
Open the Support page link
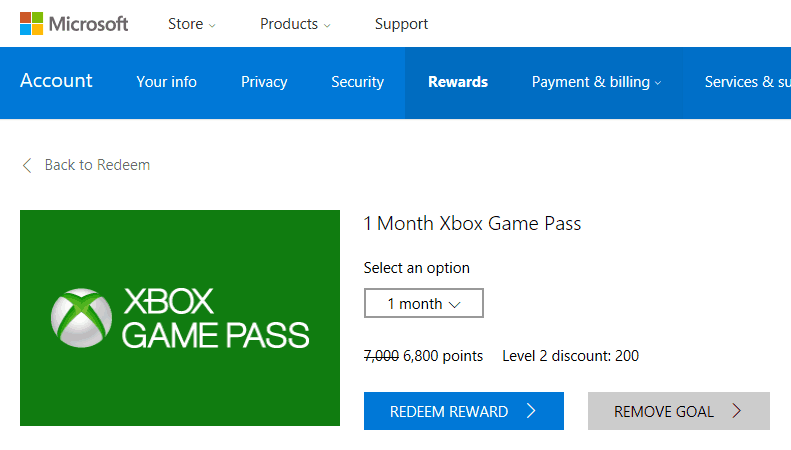pos(401,24)
